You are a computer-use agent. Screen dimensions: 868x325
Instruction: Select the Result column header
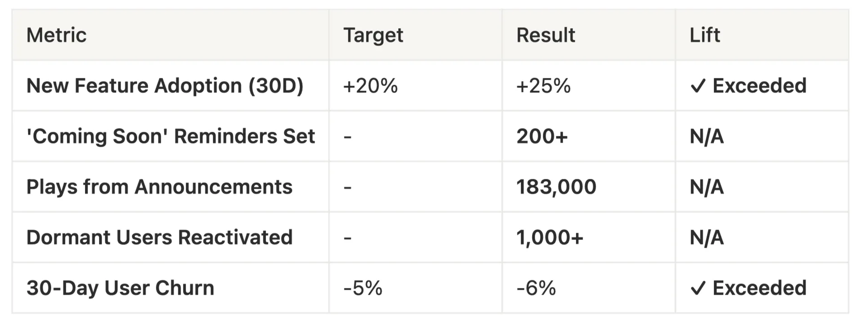[546, 35]
